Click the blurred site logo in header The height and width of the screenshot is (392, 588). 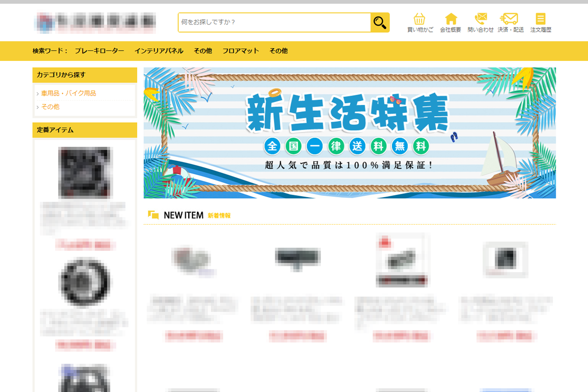[96, 23]
